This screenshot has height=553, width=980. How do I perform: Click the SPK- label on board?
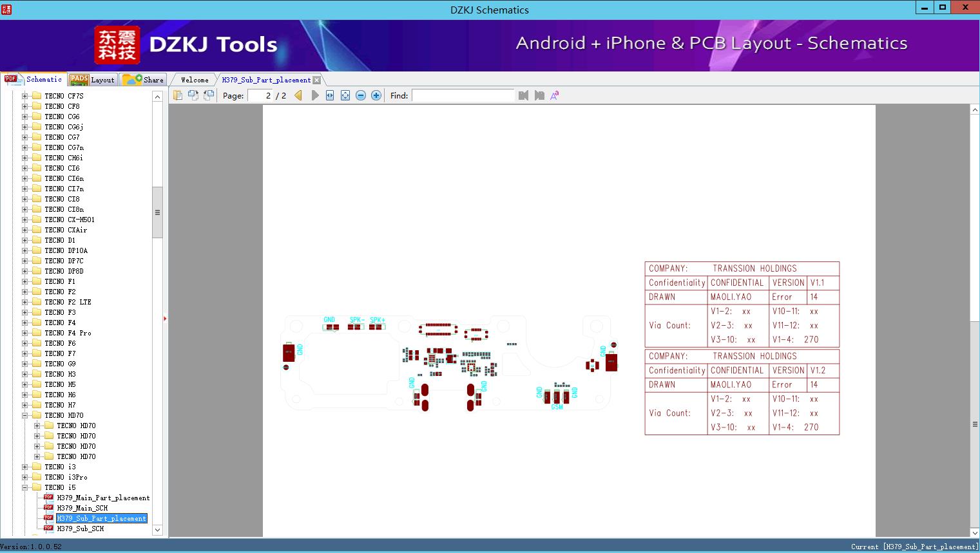tap(357, 320)
